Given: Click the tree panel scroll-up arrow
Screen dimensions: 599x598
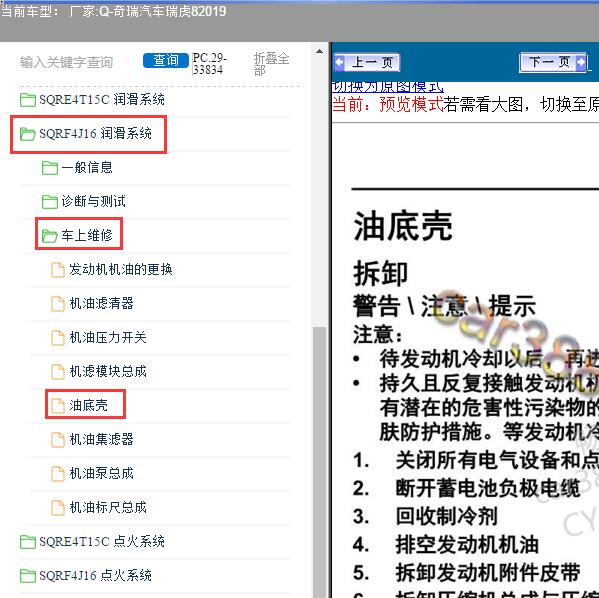Looking at the screenshot, I should tap(319, 51).
